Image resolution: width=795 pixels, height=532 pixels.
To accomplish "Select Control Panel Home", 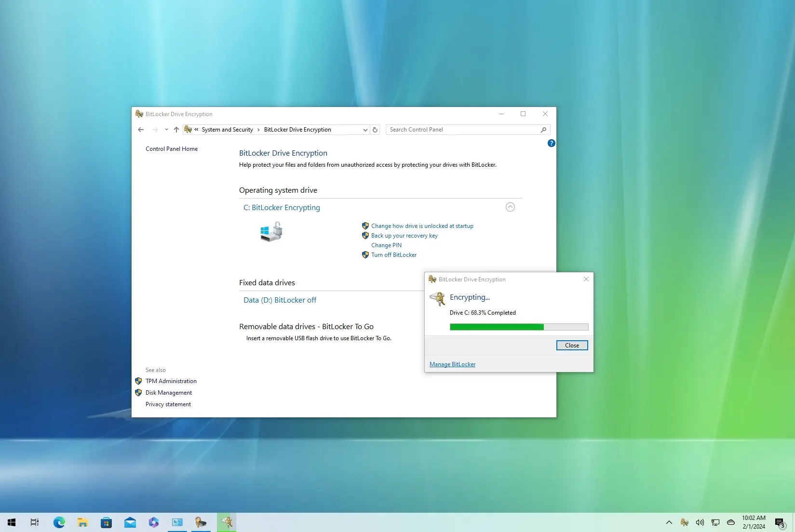I will pos(171,149).
